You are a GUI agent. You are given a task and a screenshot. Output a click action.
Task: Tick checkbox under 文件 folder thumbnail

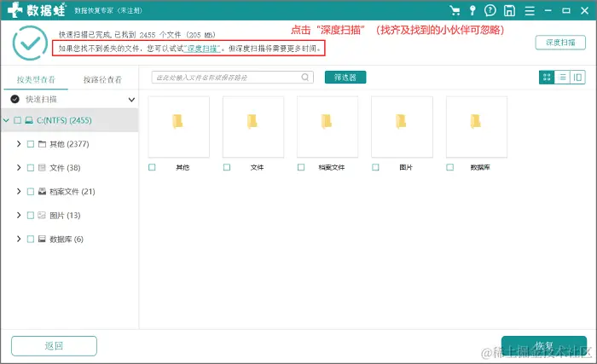[x=227, y=167]
